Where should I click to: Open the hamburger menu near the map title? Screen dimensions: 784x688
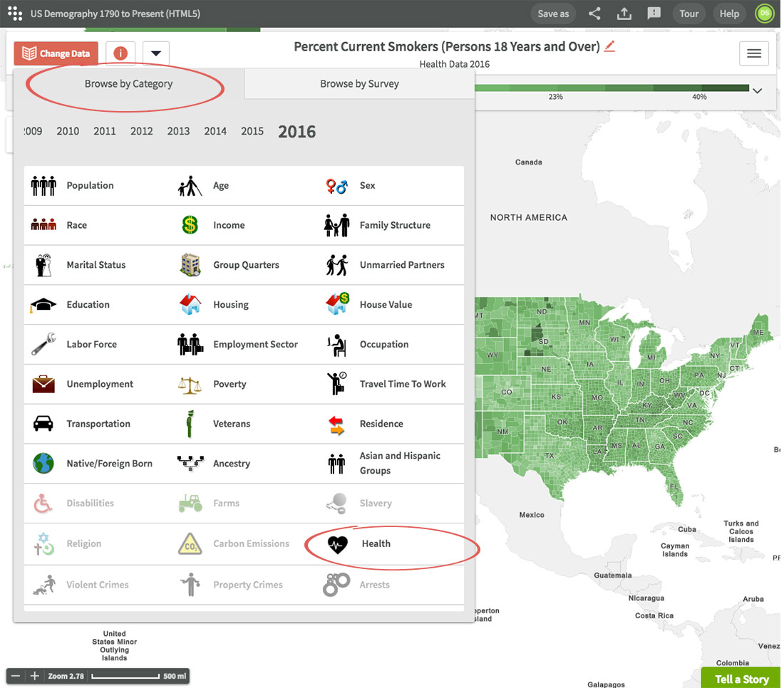(x=753, y=53)
